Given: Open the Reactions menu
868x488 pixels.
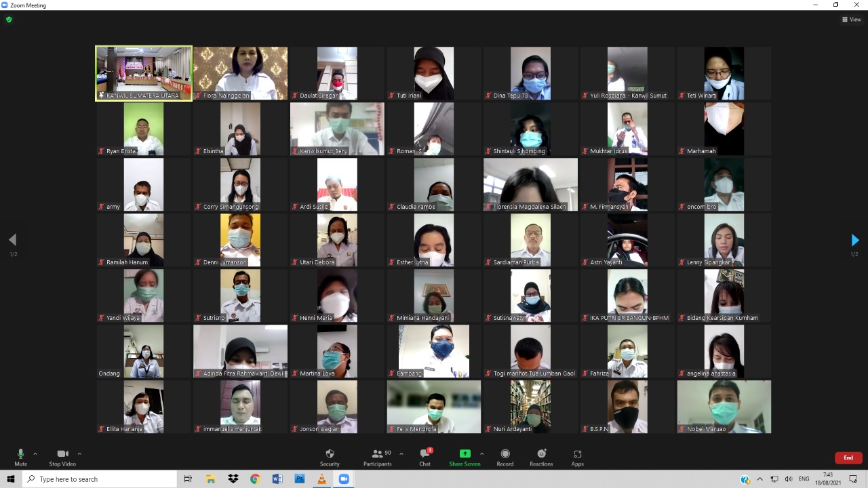Looking at the screenshot, I should (x=541, y=457).
